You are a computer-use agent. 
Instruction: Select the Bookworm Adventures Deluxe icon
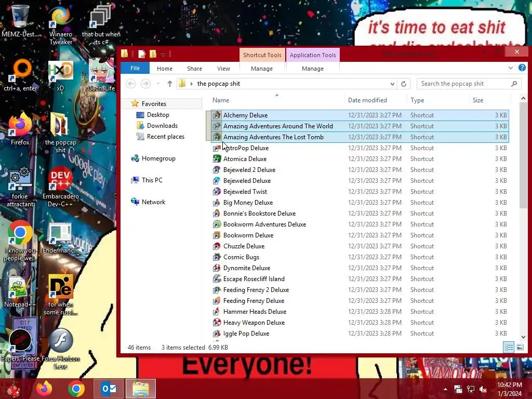[217, 224]
